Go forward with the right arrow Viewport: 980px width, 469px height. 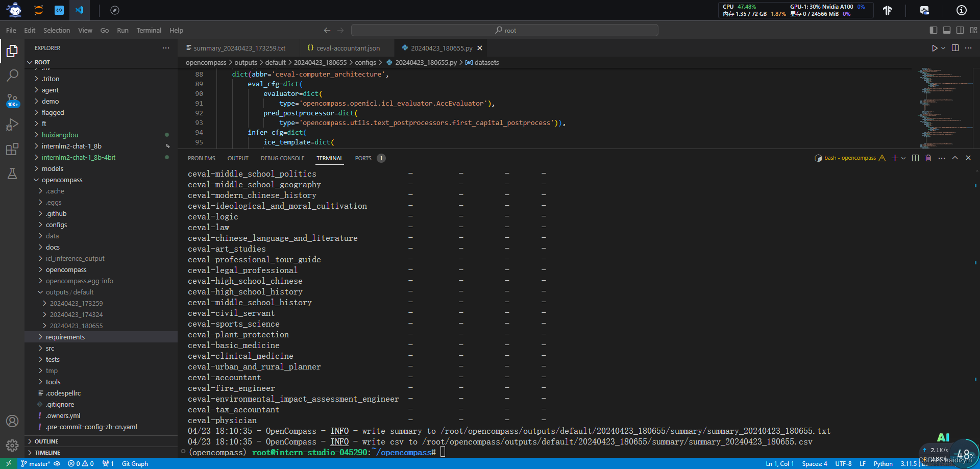point(341,30)
